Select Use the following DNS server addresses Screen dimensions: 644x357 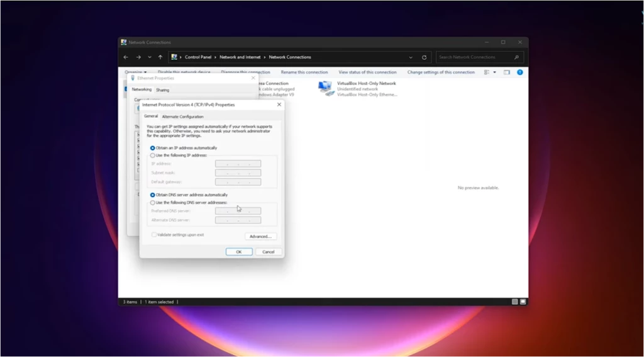pos(189,203)
